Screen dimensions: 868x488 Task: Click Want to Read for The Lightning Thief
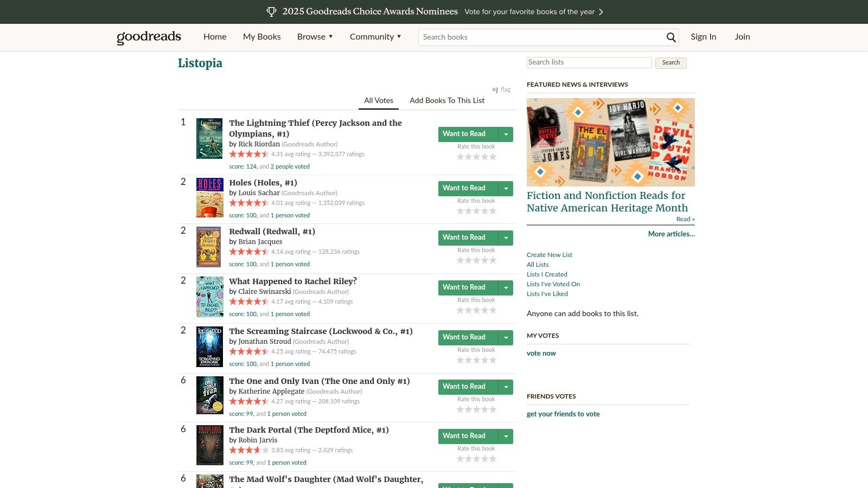[x=468, y=134]
